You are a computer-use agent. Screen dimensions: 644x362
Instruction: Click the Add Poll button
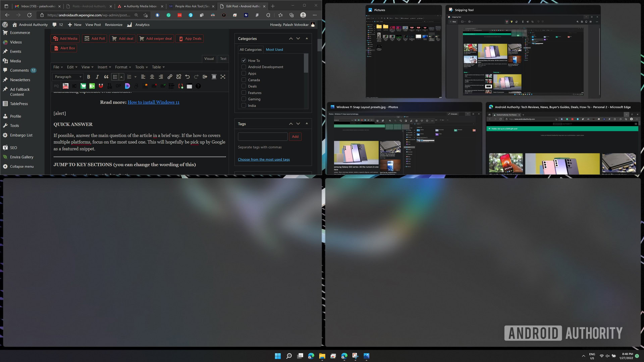(x=95, y=39)
